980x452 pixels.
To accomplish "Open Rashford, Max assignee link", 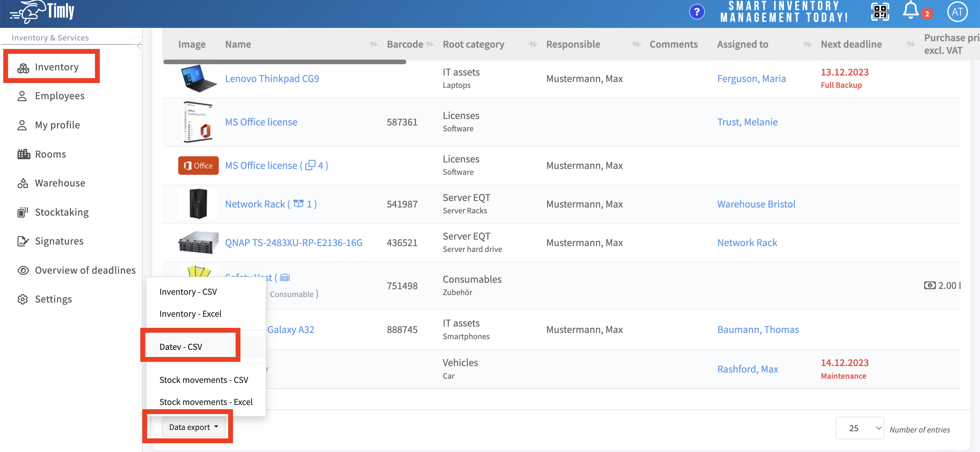I will click(x=748, y=369).
